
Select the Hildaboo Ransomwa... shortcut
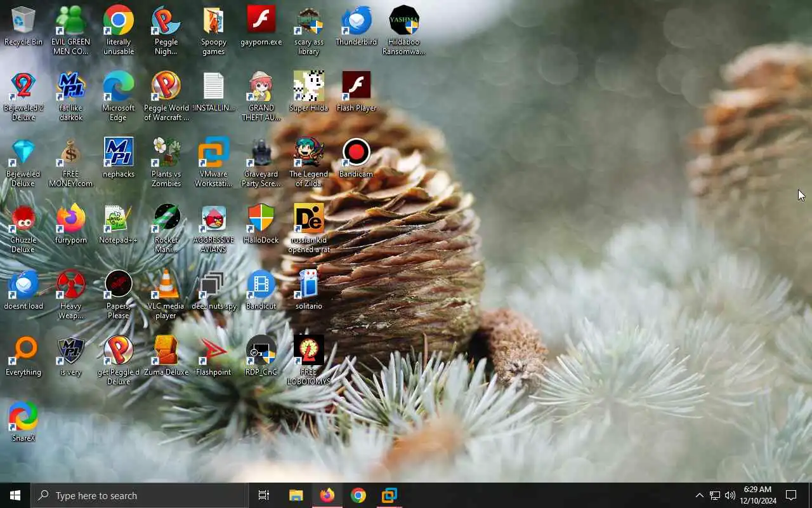(404, 31)
